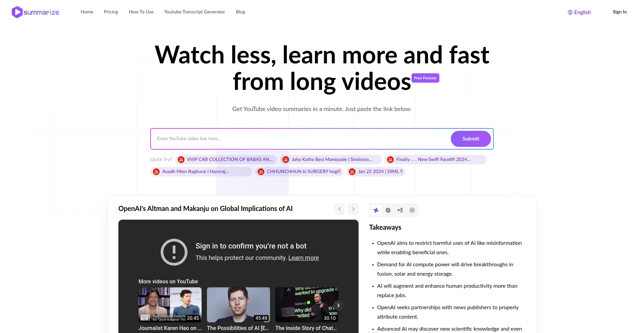Click the globe icon beside English
The width and height of the screenshot is (644, 333).
click(570, 12)
